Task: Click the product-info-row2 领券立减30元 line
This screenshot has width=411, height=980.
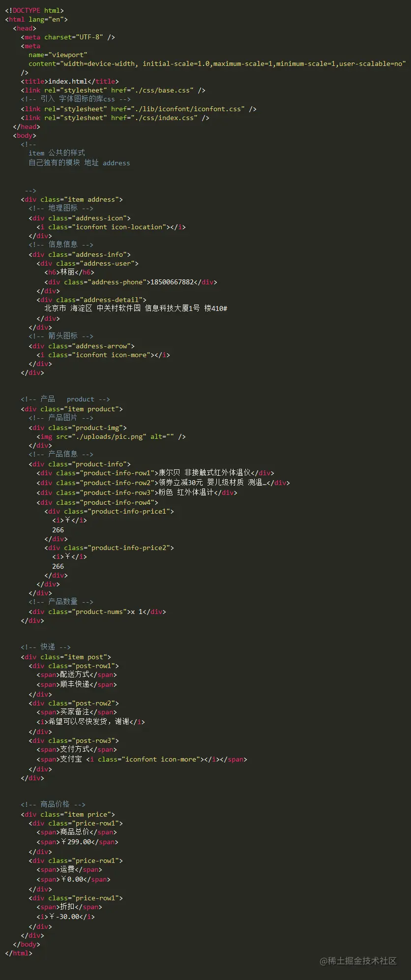Action: (x=163, y=483)
